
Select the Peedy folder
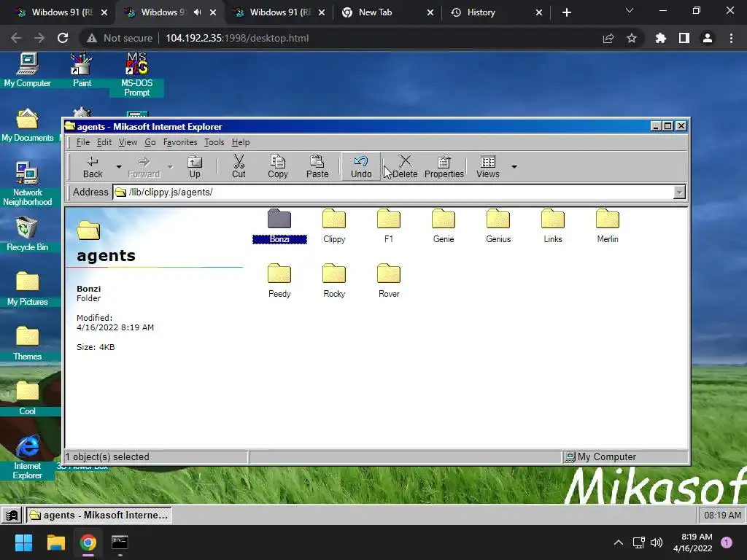pos(279,281)
